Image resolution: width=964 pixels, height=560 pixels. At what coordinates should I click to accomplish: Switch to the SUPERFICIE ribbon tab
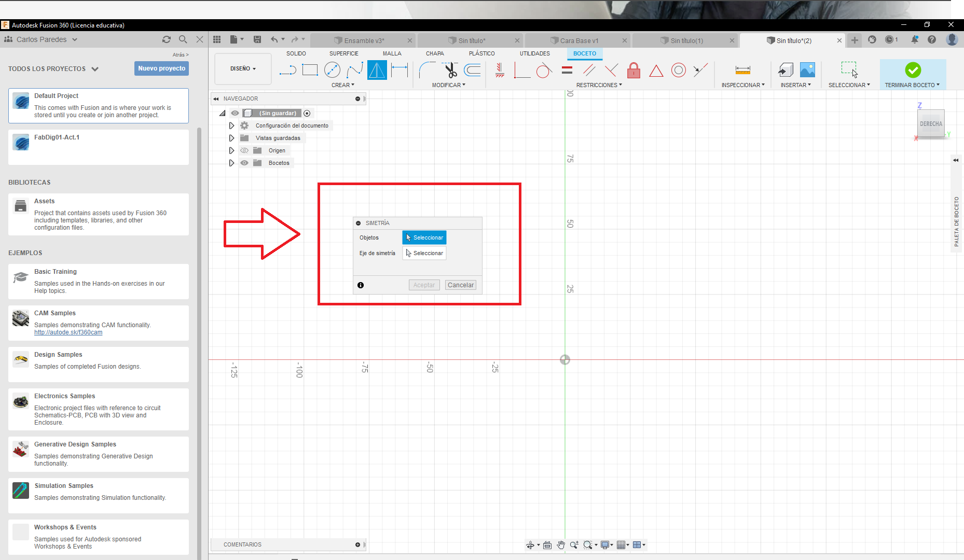click(344, 53)
